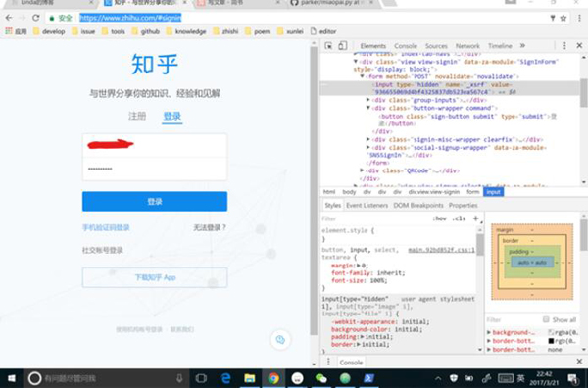Viewport: 588px width, 388px height.
Task: Open Chrome main menu icon
Action: pyautogui.click(x=579, y=18)
